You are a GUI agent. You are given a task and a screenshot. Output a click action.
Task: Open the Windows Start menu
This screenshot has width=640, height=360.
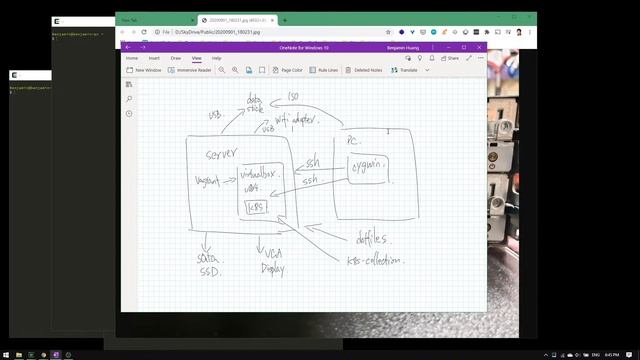click(6, 355)
